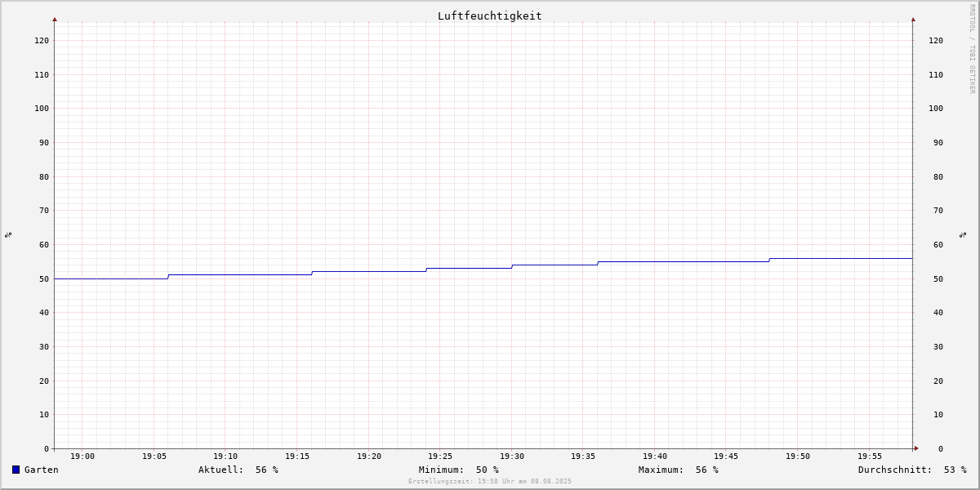Screen dimensions: 980x490
Task: Click the right axis 120 value label
Action: [x=936, y=41]
